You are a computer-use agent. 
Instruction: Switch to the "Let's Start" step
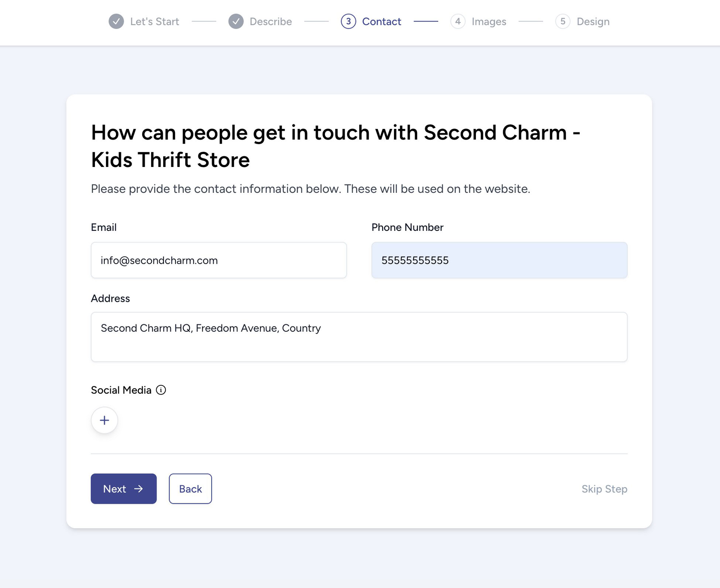pyautogui.click(x=154, y=21)
